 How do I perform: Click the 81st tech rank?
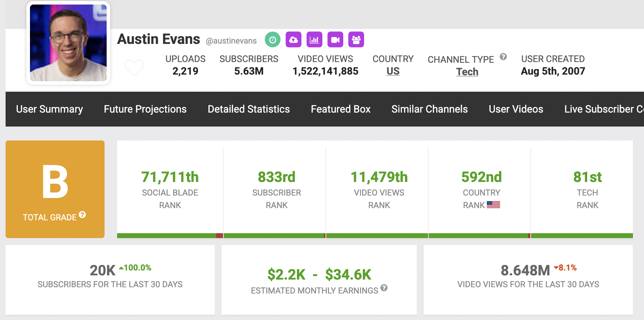tap(588, 177)
